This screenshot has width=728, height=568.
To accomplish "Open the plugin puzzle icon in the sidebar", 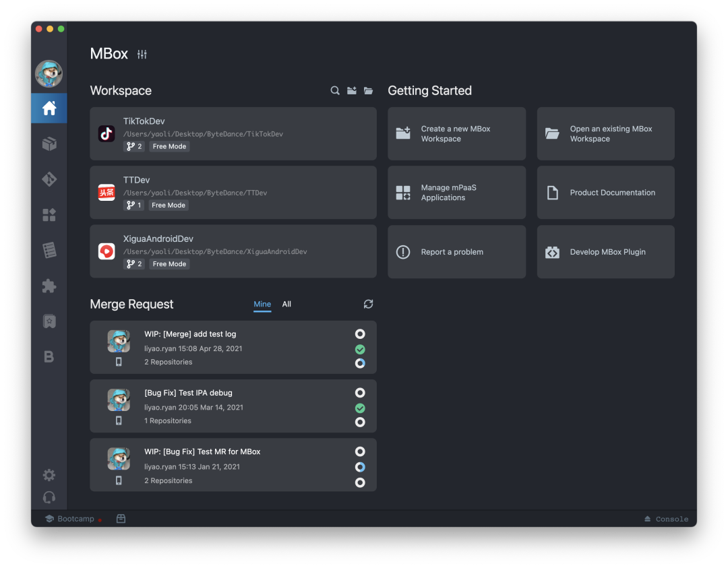I will [49, 286].
